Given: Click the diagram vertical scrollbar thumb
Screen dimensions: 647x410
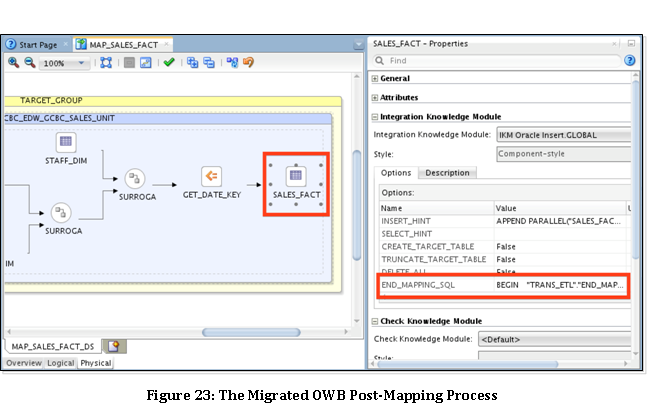Looking at the screenshot, I should pos(357,205).
